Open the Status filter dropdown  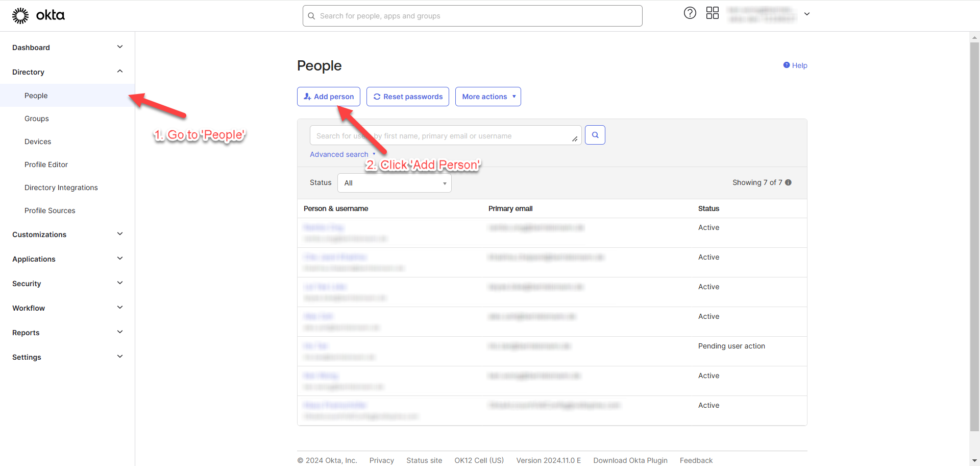point(394,183)
